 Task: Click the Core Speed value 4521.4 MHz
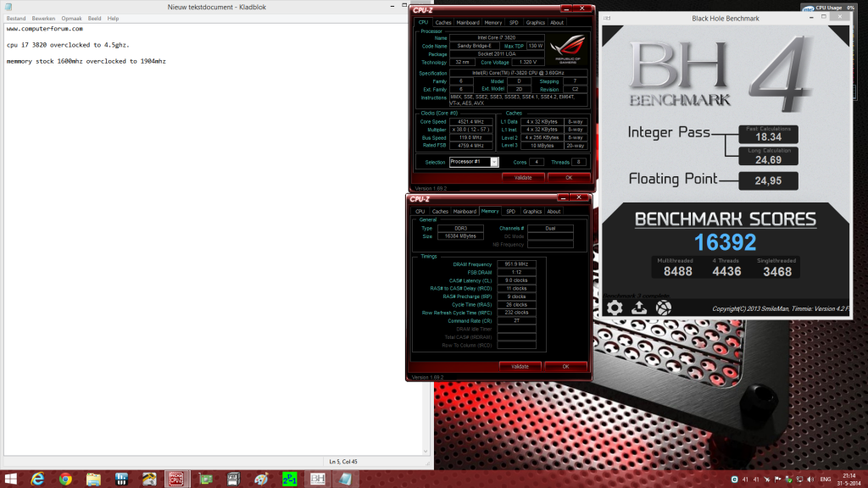(x=470, y=122)
